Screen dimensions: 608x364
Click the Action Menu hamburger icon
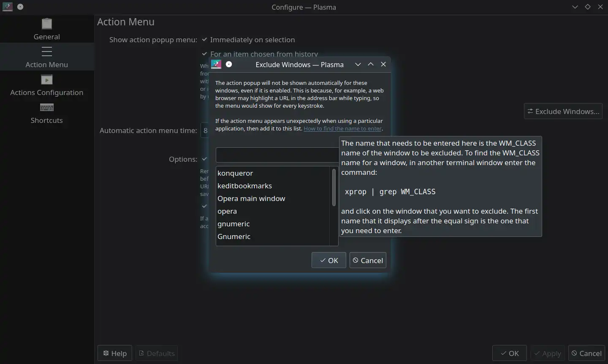point(47,52)
